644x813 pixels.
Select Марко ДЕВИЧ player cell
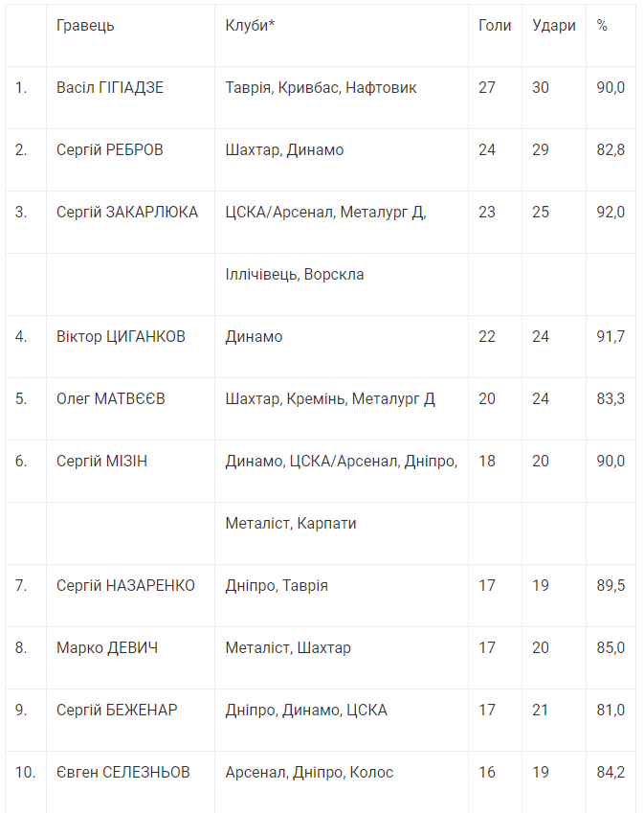(107, 648)
